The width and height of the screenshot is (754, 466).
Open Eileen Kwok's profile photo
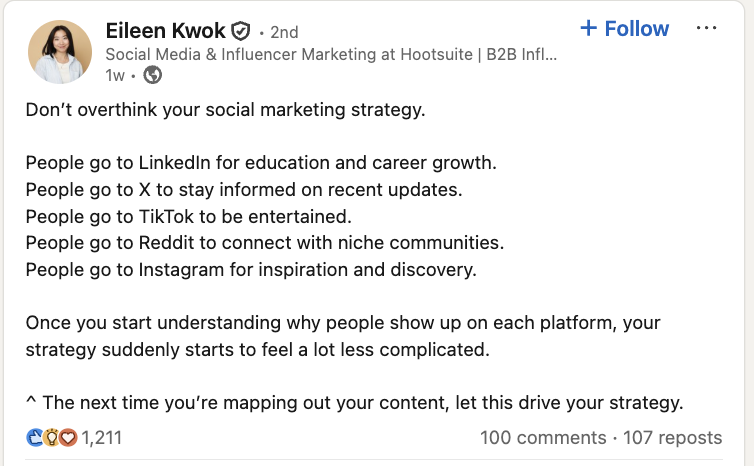(59, 51)
